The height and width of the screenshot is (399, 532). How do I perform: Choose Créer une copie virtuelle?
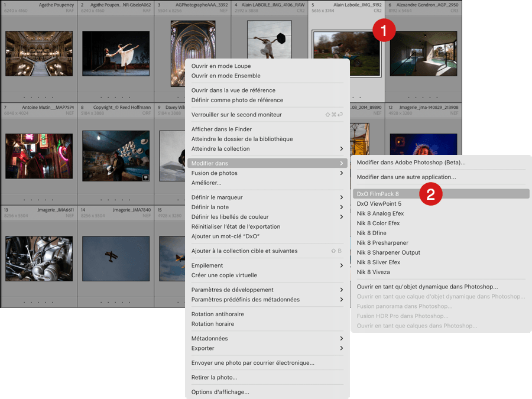click(224, 275)
